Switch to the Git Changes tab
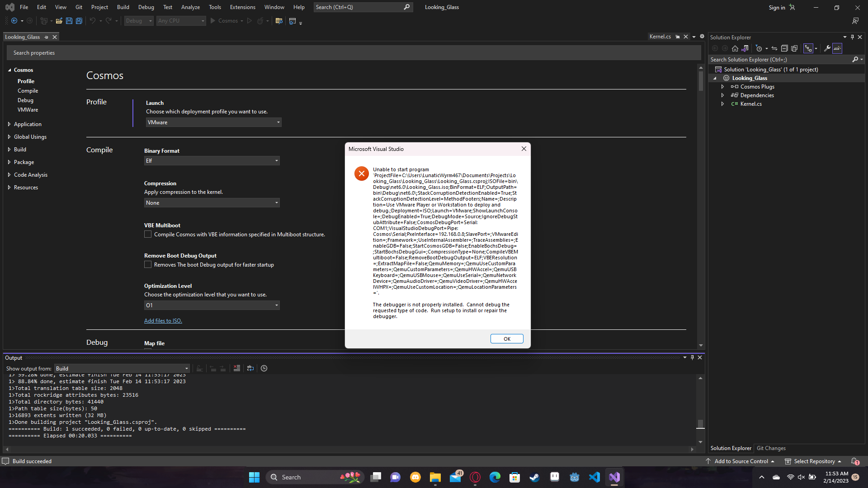The height and width of the screenshot is (488, 868). click(x=771, y=448)
